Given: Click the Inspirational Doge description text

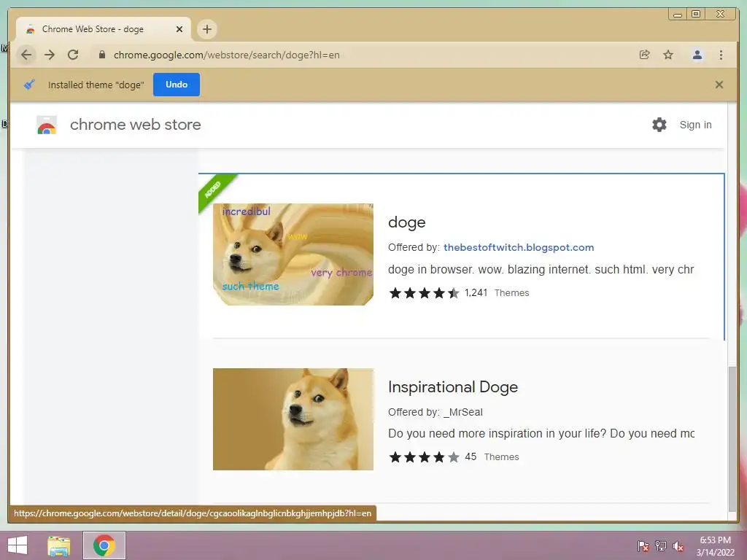Looking at the screenshot, I should [x=541, y=434].
